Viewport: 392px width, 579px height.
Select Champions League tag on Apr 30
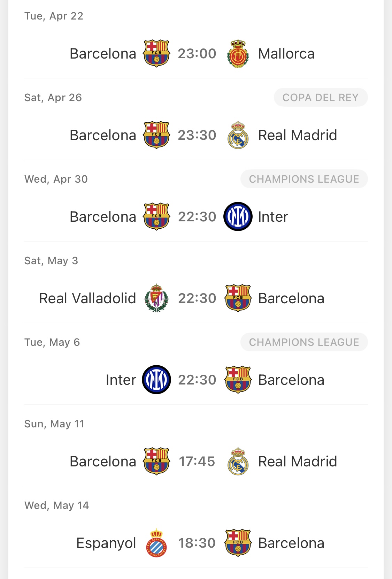[x=304, y=179]
